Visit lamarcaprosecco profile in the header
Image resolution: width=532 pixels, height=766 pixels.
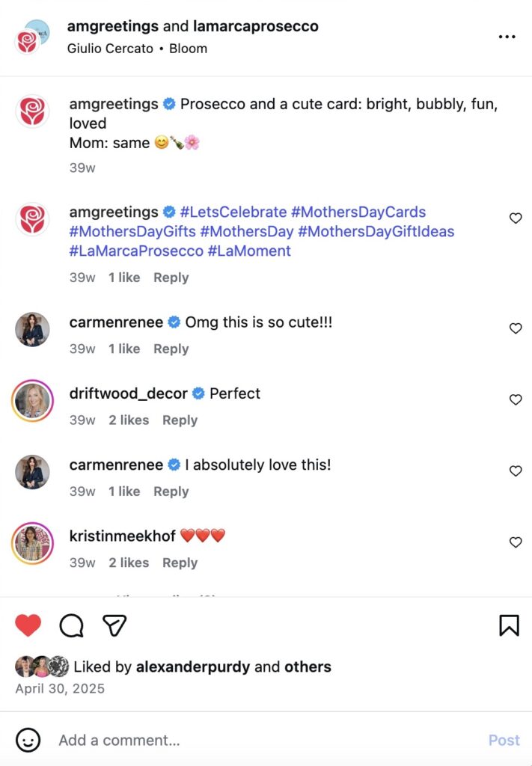pos(255,26)
